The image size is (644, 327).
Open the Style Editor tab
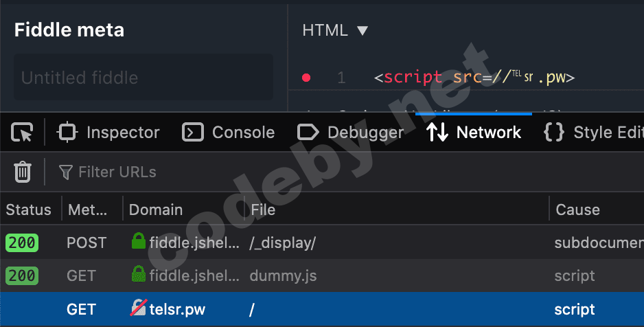pyautogui.click(x=593, y=133)
